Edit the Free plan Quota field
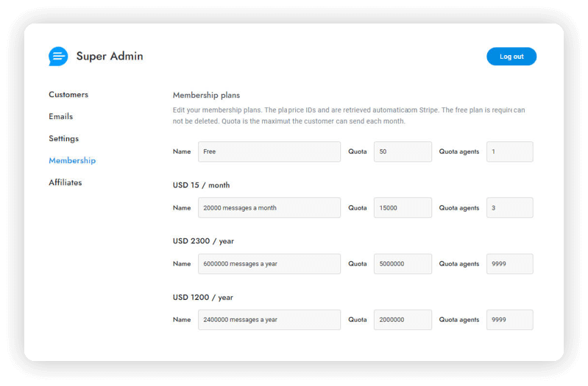 [403, 152]
